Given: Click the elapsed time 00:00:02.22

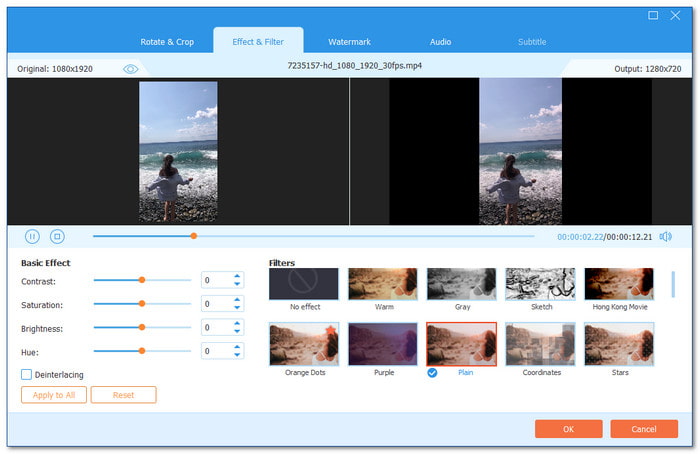Looking at the screenshot, I should tap(580, 237).
